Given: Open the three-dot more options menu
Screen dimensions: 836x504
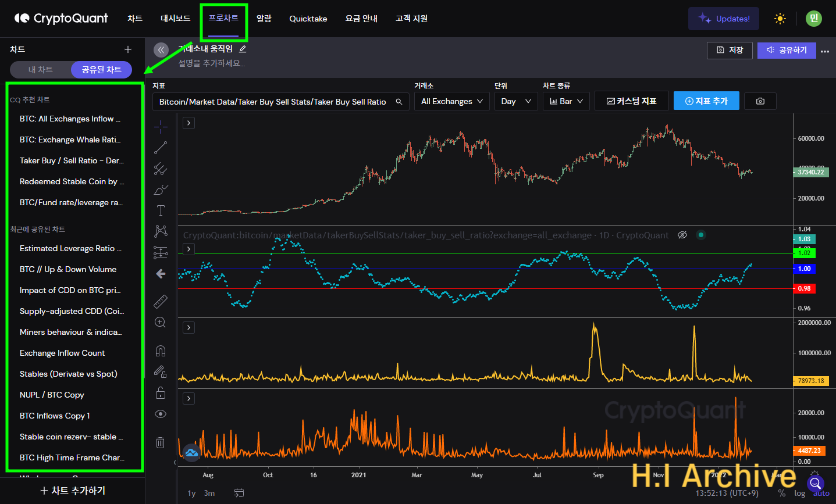Looking at the screenshot, I should point(825,51).
